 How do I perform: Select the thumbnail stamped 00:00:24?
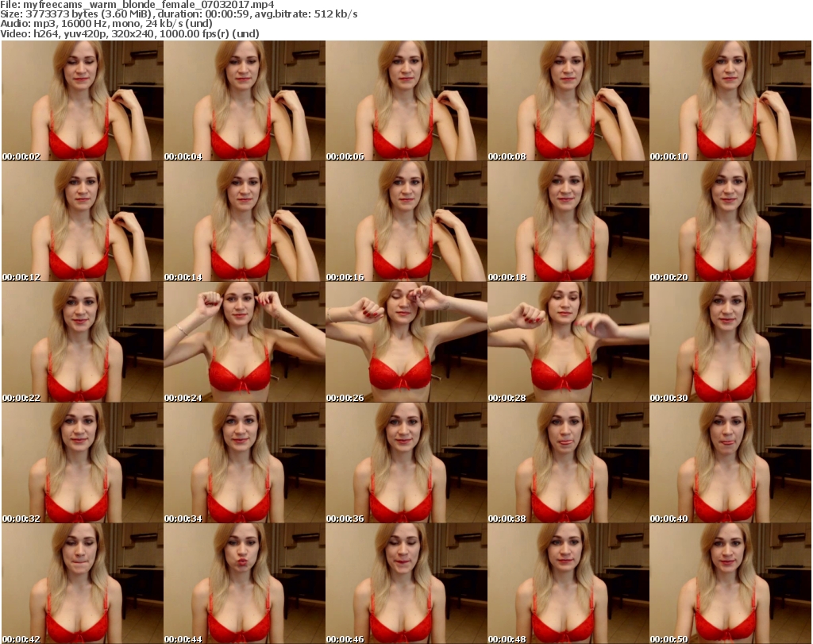click(x=245, y=342)
